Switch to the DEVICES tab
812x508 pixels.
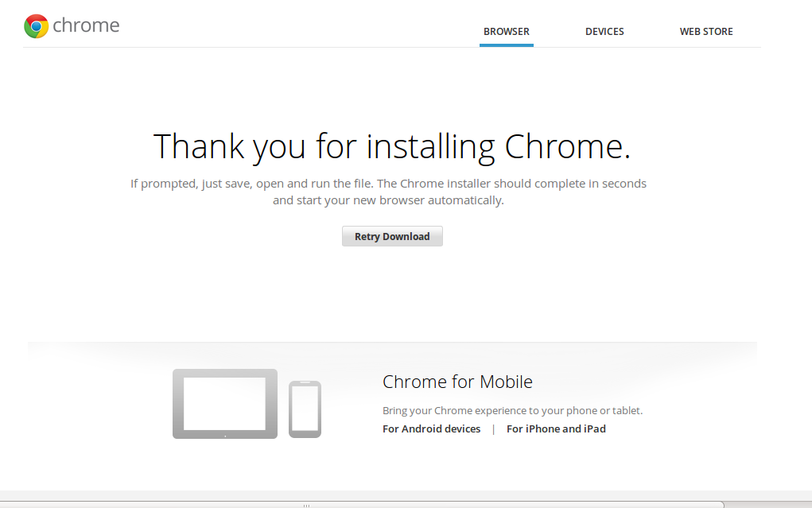(x=604, y=32)
